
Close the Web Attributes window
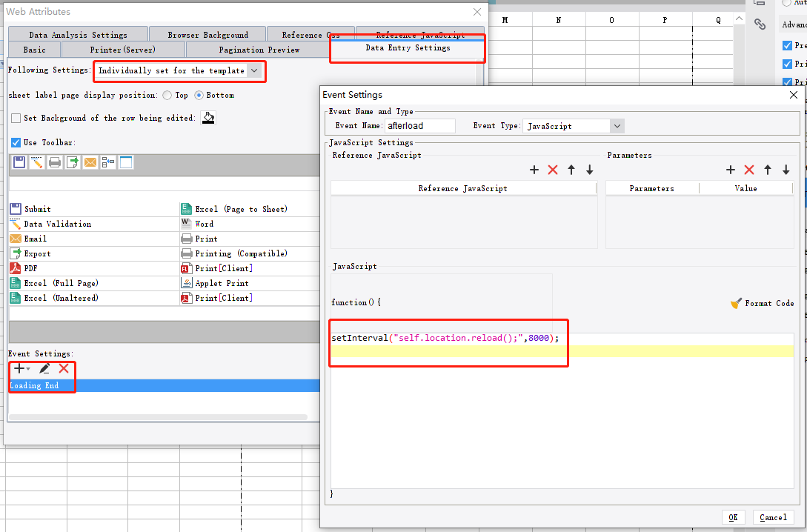[x=477, y=12]
